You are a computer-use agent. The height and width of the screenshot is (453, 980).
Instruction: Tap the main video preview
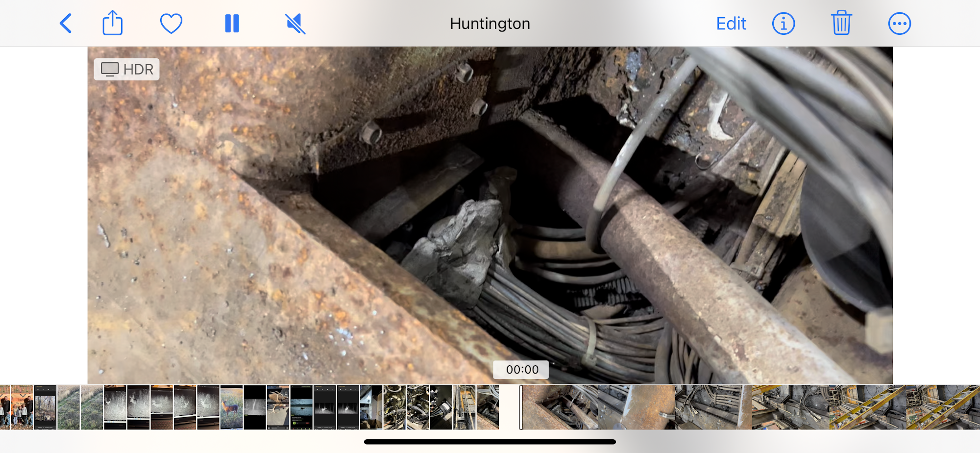[490, 215]
